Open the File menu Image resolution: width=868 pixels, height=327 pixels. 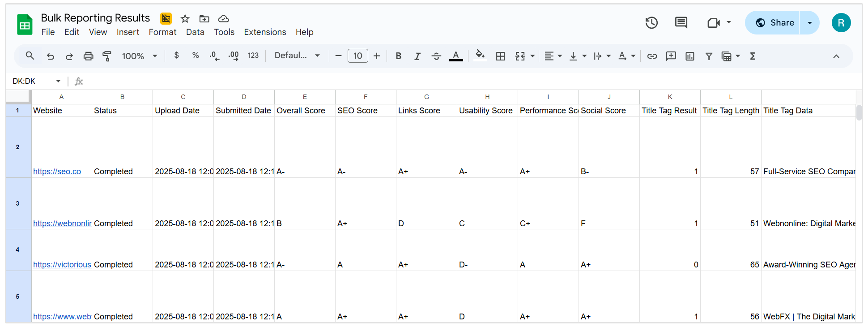48,32
